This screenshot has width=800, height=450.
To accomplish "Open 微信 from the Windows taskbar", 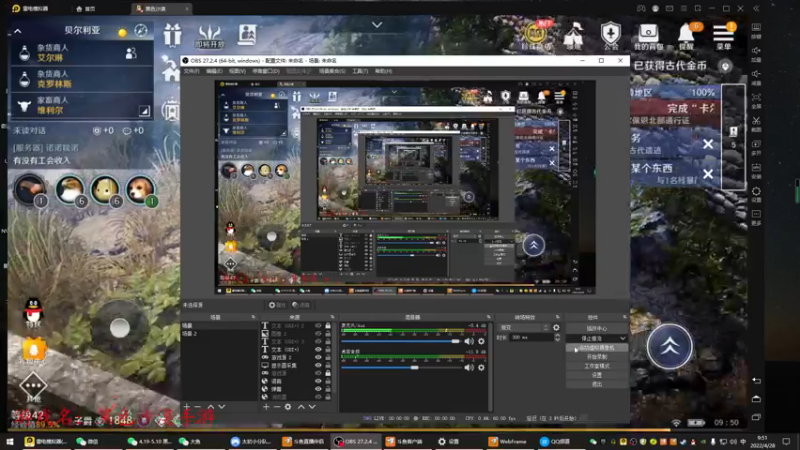I will pyautogui.click(x=87, y=441).
